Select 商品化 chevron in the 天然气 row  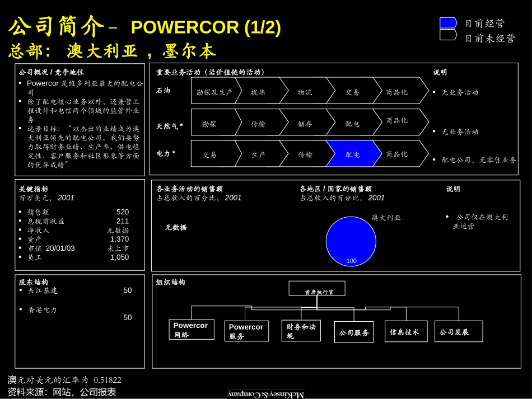pos(400,122)
